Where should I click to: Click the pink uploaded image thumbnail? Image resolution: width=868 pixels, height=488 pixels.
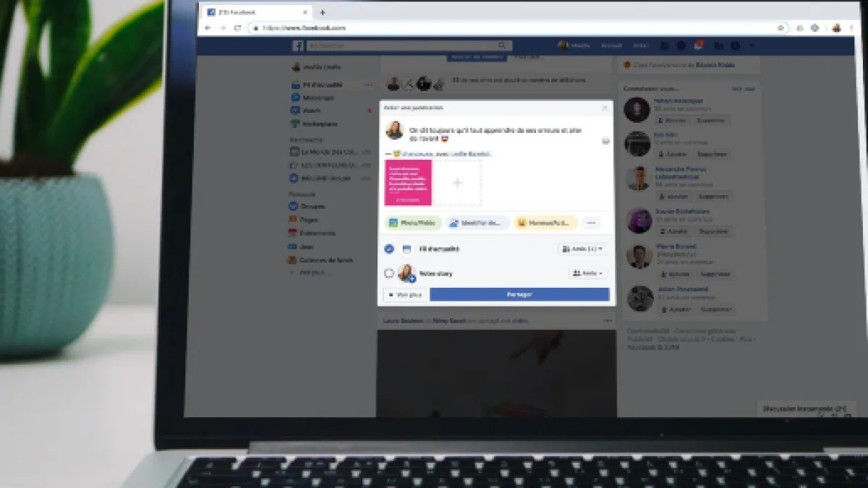coord(408,183)
